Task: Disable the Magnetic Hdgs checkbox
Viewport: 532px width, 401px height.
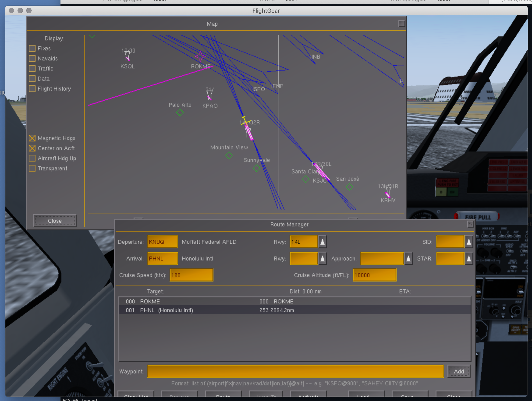Action: pyautogui.click(x=32, y=138)
